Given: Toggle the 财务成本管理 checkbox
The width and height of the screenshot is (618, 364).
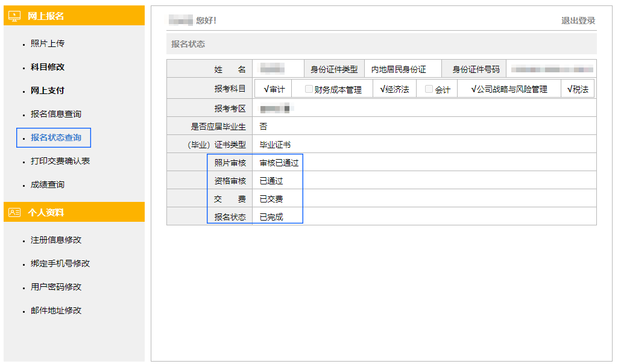Looking at the screenshot, I should tap(309, 89).
